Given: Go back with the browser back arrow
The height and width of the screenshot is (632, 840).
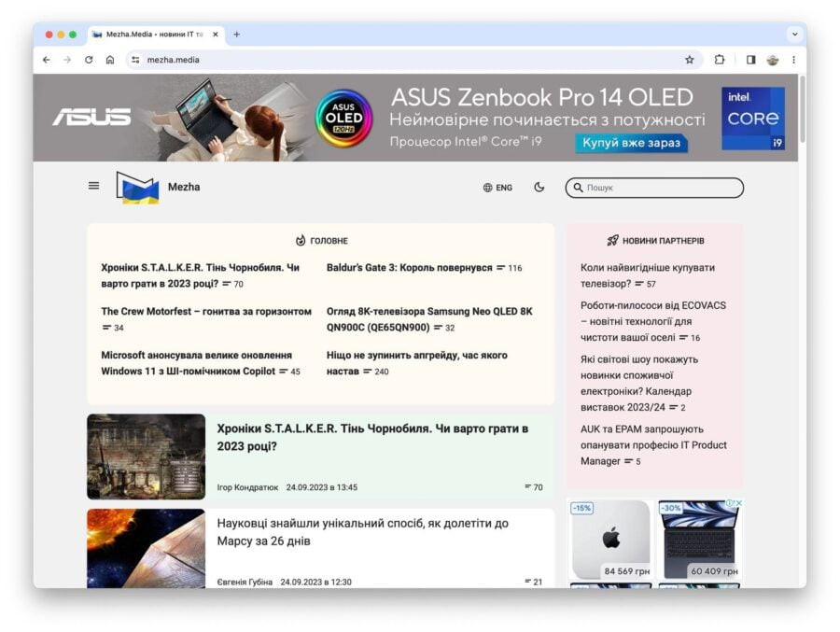Looking at the screenshot, I should (47, 60).
